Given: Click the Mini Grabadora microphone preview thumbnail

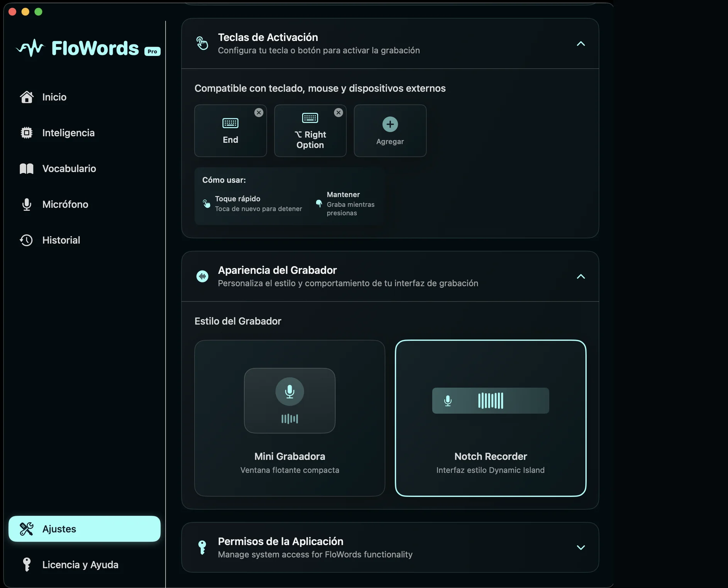Looking at the screenshot, I should (290, 400).
